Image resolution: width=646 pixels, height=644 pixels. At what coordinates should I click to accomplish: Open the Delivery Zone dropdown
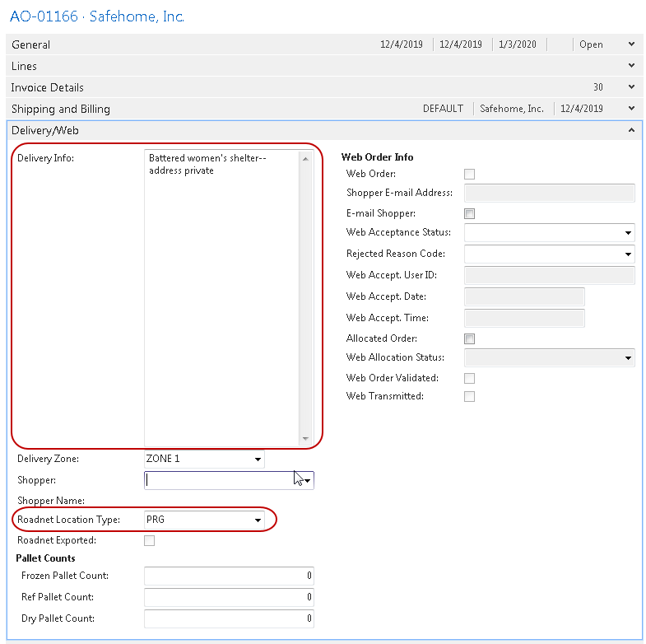(x=258, y=459)
